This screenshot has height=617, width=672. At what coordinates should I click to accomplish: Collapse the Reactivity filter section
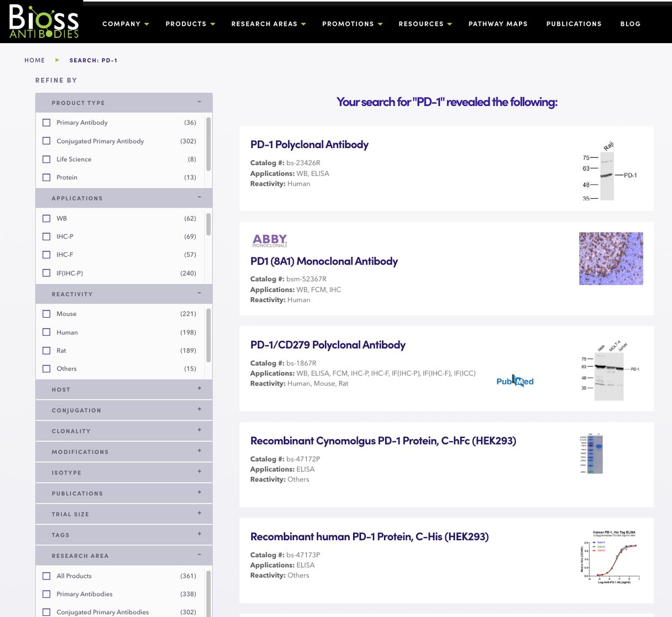coord(124,294)
